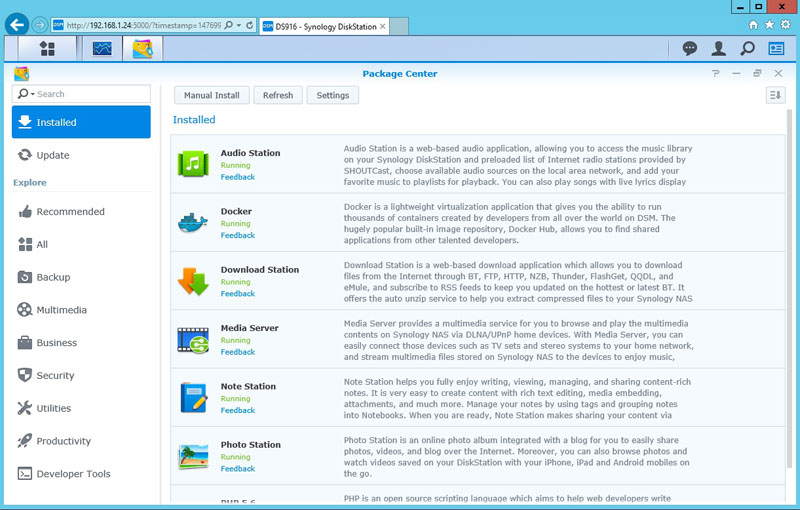Screen dimensions: 800x510
Task: Close the DS916 browser tab
Action: pos(383,26)
